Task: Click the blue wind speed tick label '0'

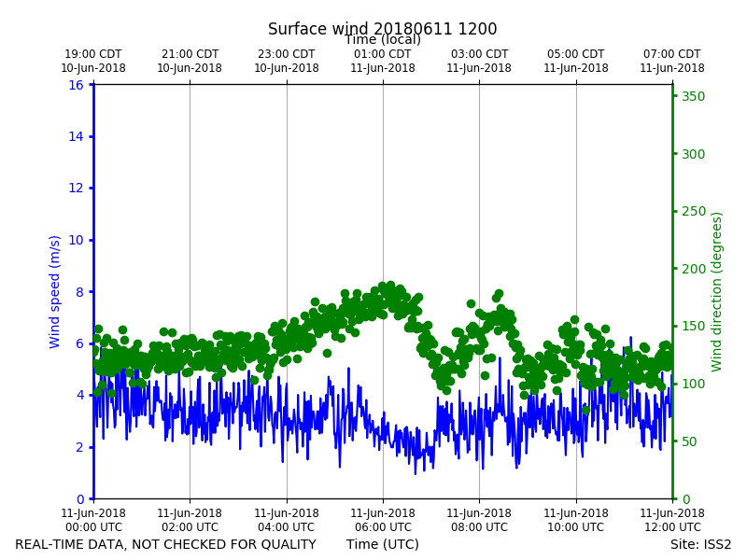Action: pos(79,499)
